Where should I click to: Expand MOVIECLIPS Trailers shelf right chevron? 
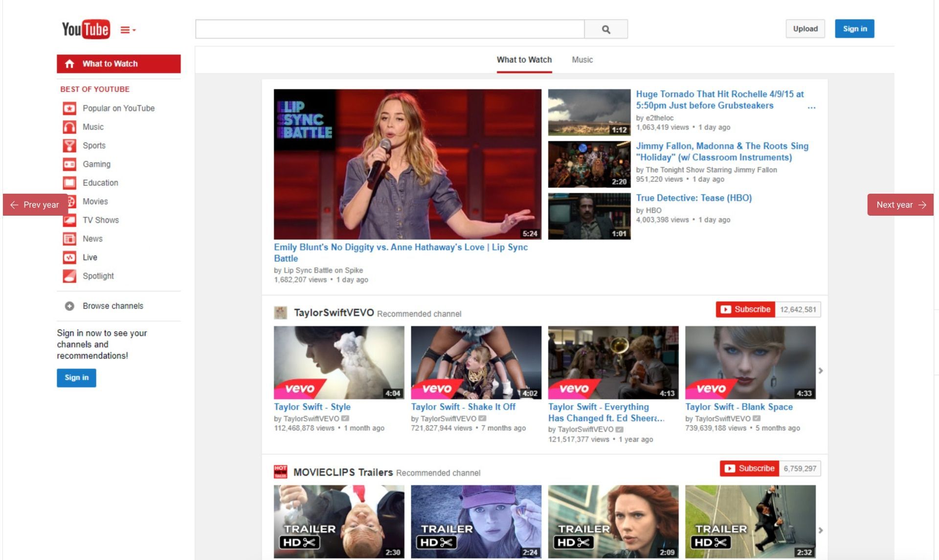click(x=821, y=530)
